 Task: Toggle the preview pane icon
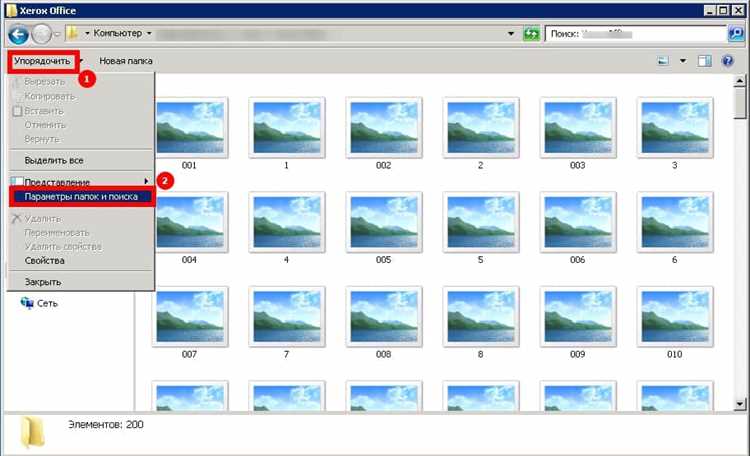pyautogui.click(x=704, y=61)
